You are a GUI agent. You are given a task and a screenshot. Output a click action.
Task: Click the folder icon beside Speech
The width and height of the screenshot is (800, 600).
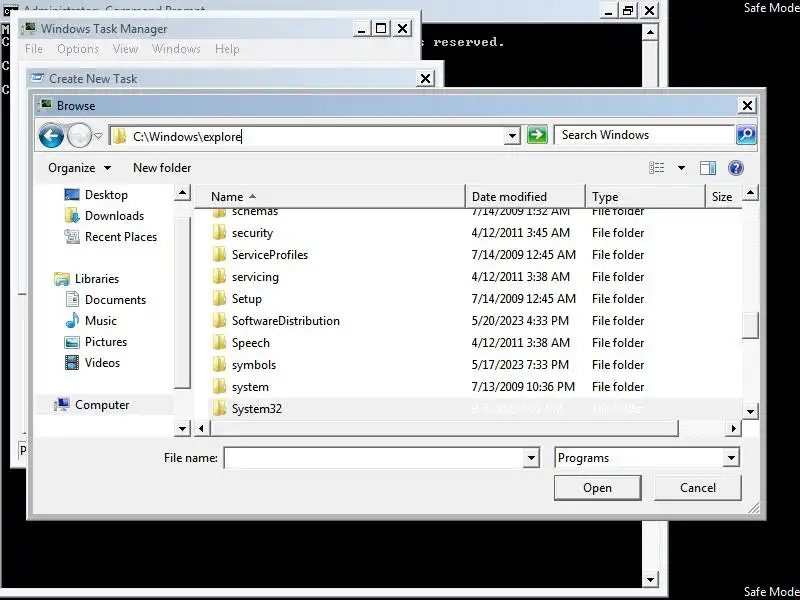coord(219,342)
